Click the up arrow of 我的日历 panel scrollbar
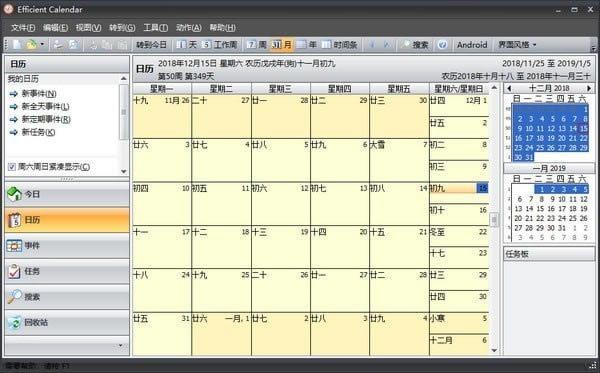The image size is (600, 373). tap(124, 78)
